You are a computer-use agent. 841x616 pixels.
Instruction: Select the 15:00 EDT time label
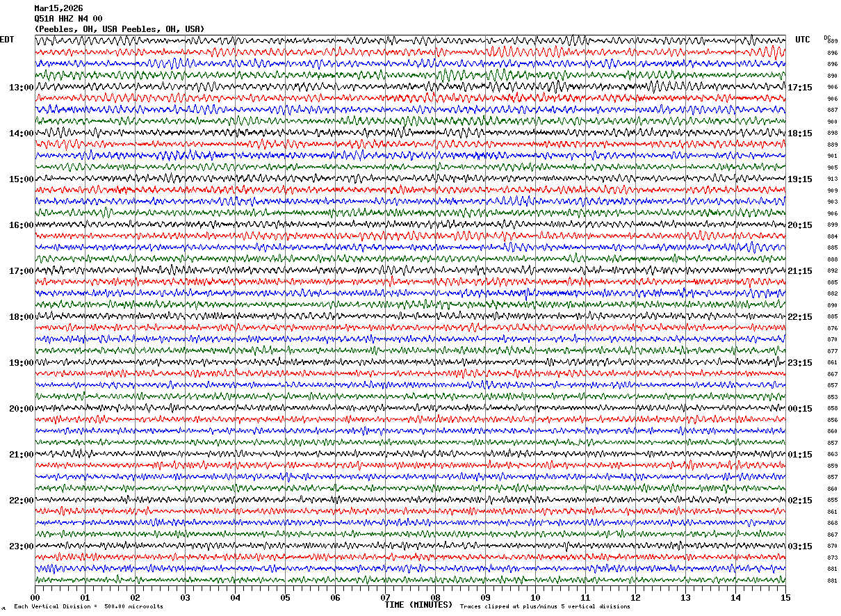point(21,179)
